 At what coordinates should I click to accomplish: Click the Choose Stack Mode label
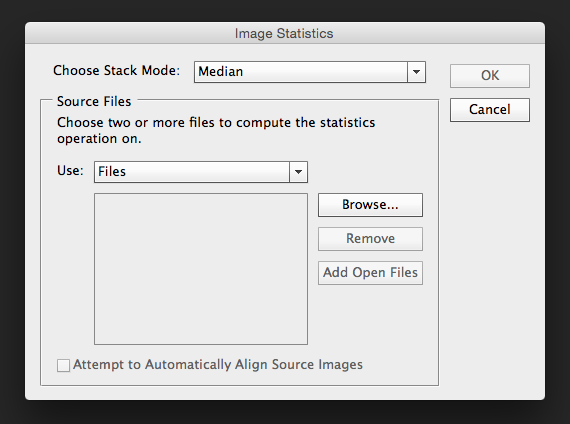pos(116,71)
